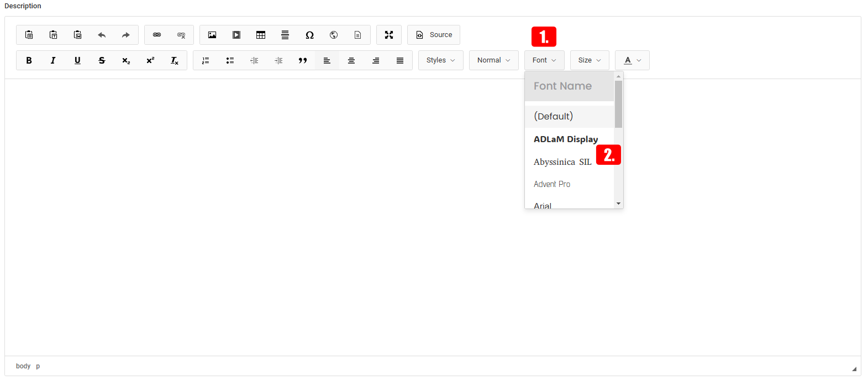Click the Source button
The height and width of the screenshot is (380, 868).
434,35
